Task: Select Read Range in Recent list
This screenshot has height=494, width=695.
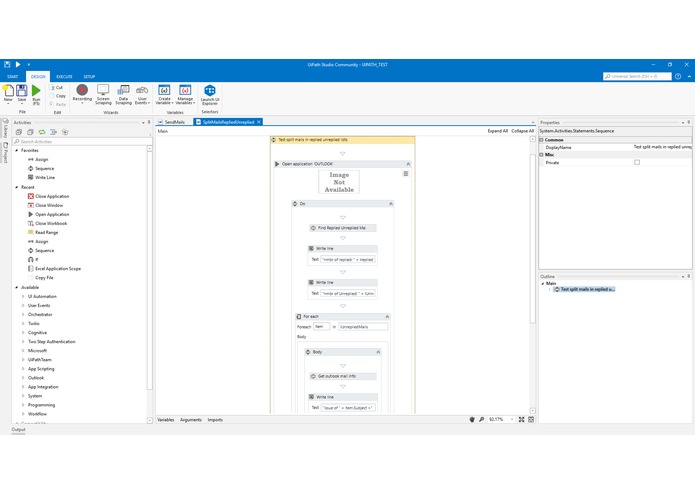Action: click(43, 233)
